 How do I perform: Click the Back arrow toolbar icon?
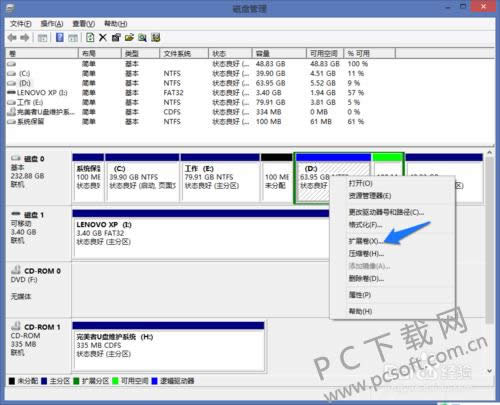[12, 38]
